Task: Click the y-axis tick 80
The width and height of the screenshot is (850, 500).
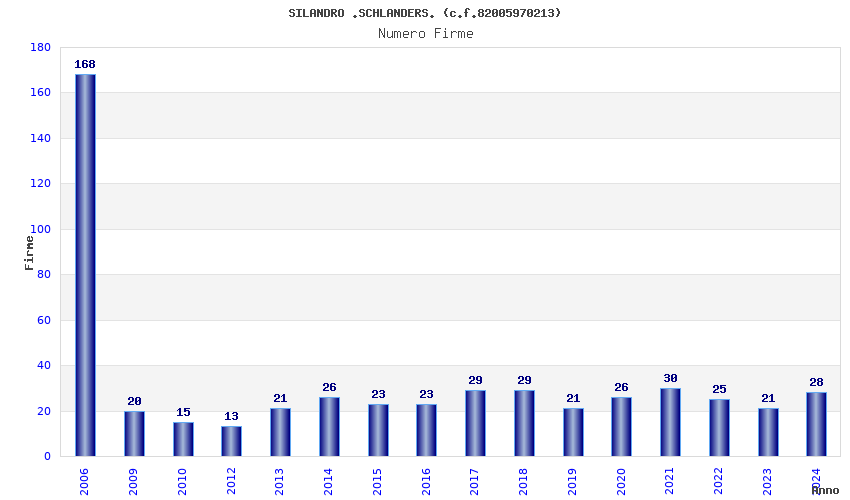Action: pos(44,274)
